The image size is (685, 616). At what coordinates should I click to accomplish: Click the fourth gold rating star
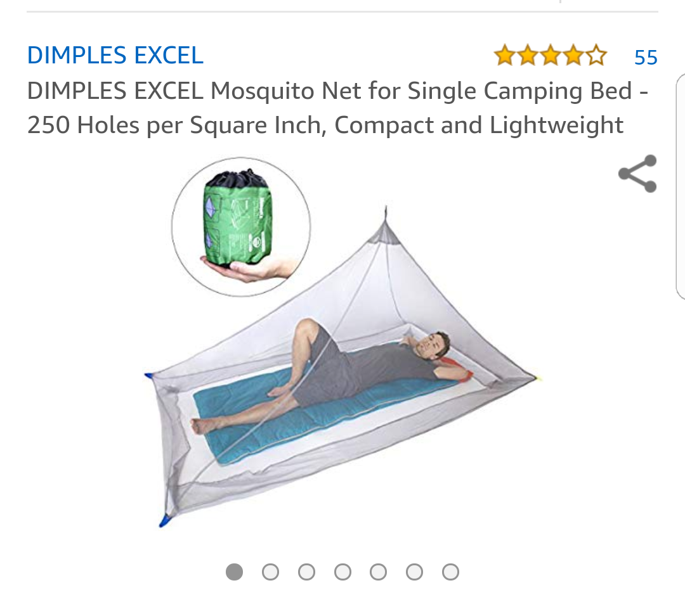click(x=573, y=55)
